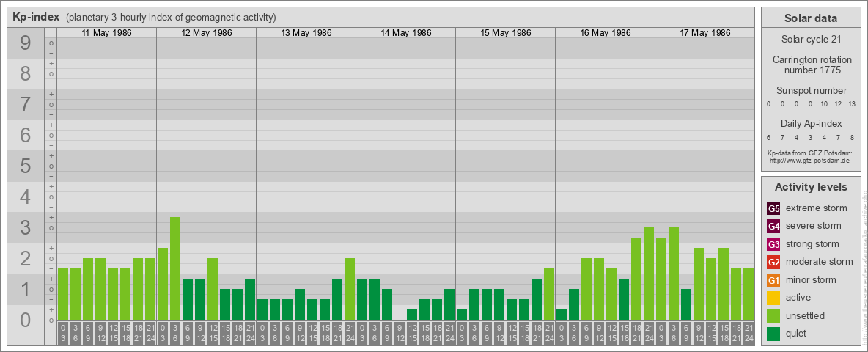
Task: Click the 'Activity levels' panel heading
Action: pyautogui.click(x=810, y=187)
